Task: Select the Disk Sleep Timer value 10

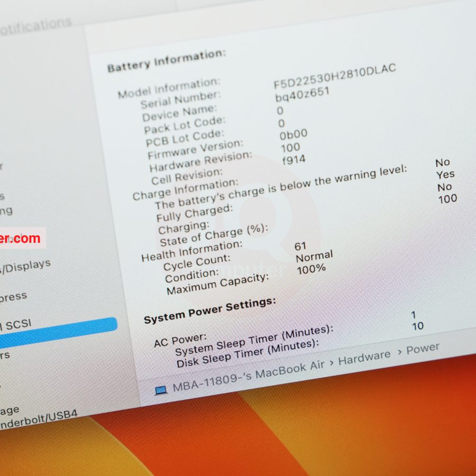Action: coord(418,326)
